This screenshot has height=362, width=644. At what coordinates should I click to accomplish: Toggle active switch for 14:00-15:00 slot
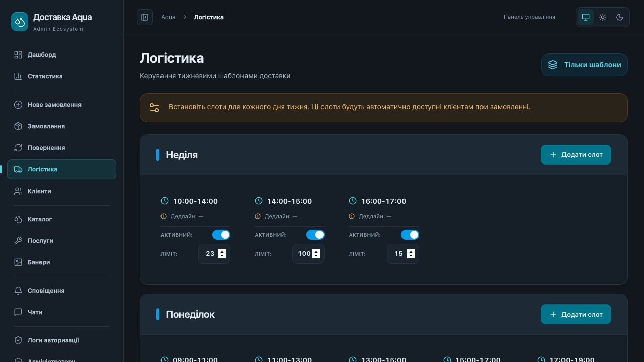tap(315, 235)
